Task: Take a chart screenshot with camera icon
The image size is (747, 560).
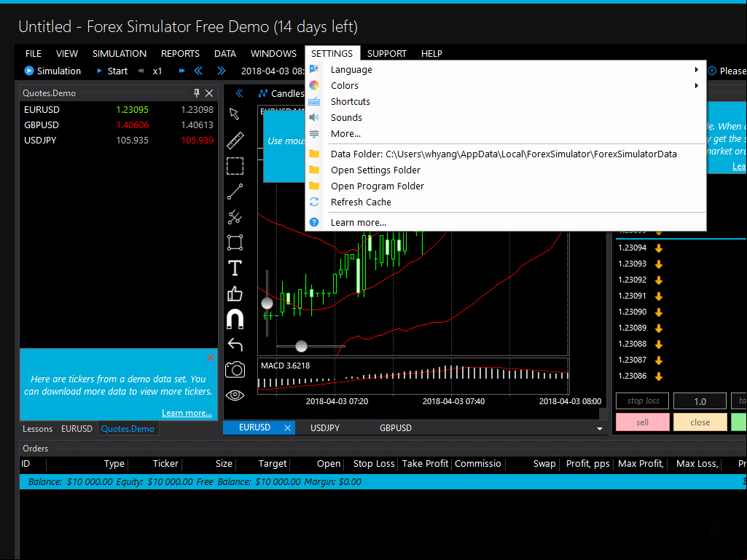Action: [x=235, y=369]
